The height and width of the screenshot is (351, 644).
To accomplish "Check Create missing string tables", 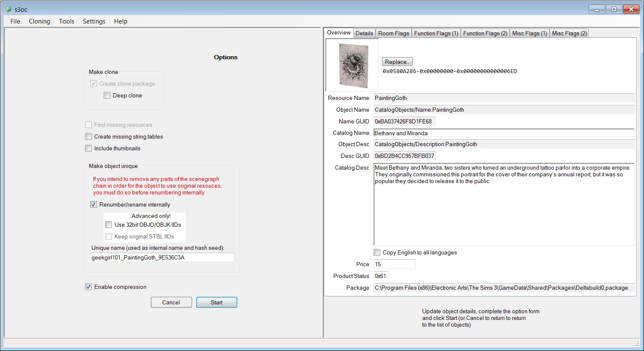I will tap(88, 136).
